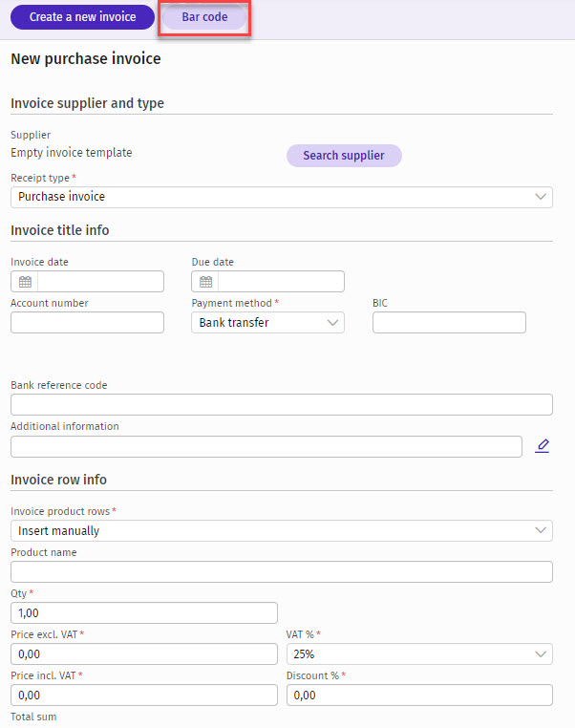Select the Bank reference code field
The height and width of the screenshot is (728, 575).
click(281, 405)
